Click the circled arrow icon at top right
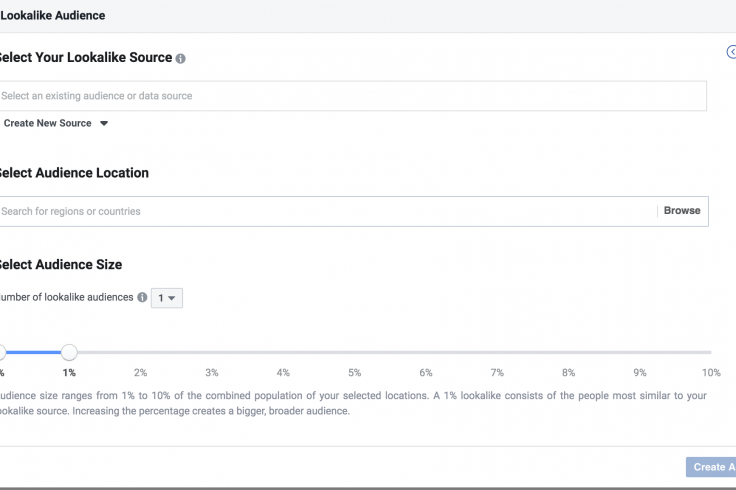 (731, 52)
